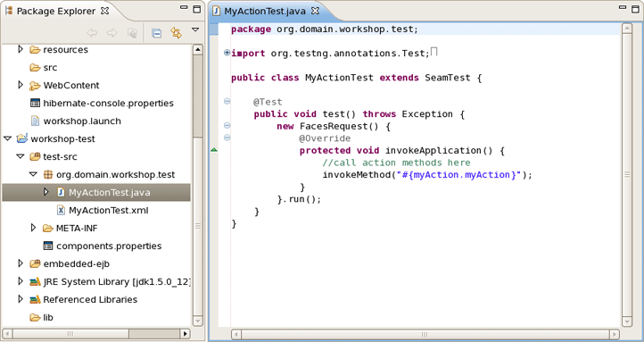Click the JRE System Library icon
Image resolution: width=644 pixels, height=342 pixels.
point(35,281)
